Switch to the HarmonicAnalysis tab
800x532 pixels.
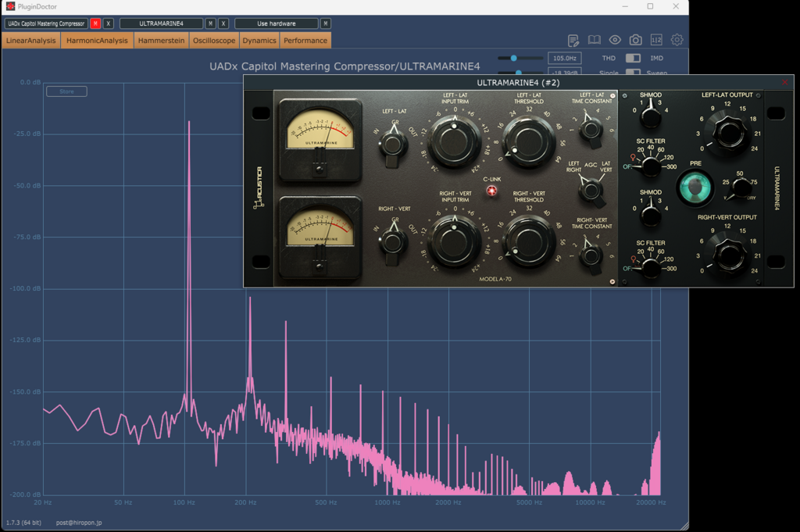(x=97, y=41)
